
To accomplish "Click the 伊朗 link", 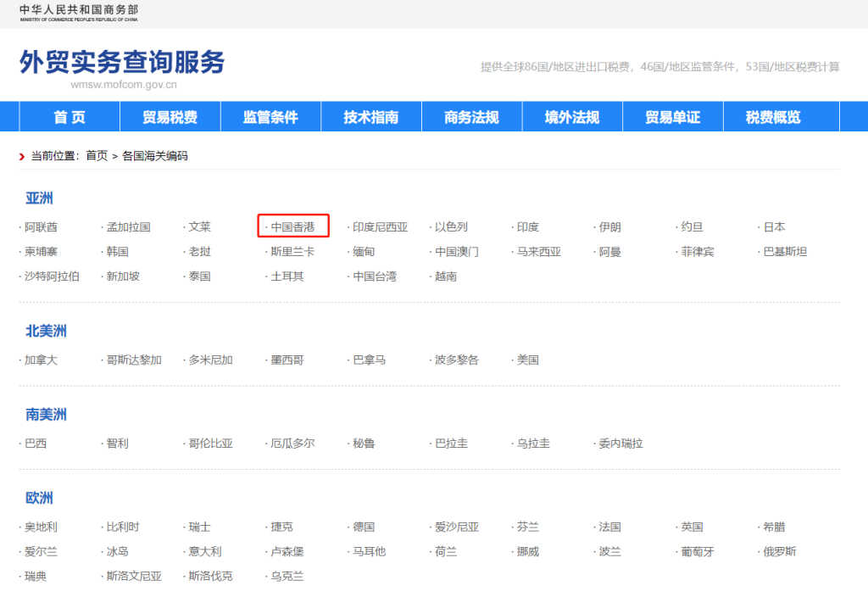I will coord(610,227).
